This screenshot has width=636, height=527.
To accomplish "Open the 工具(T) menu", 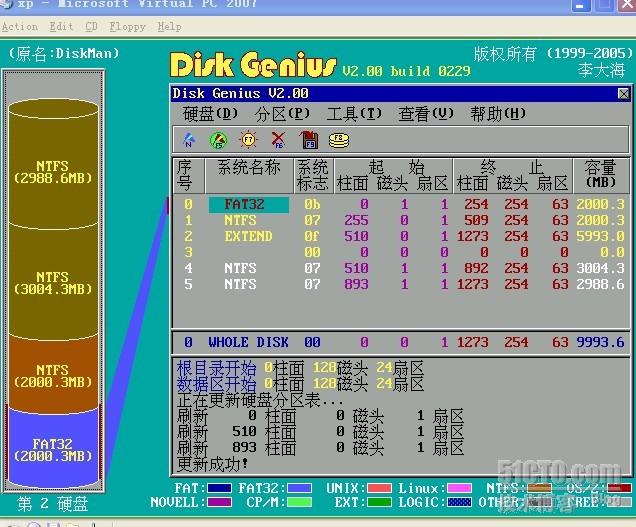I will coord(354,114).
